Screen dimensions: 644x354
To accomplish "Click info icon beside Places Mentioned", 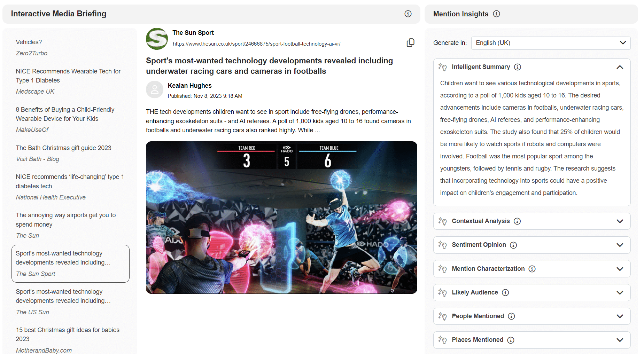I will point(511,340).
